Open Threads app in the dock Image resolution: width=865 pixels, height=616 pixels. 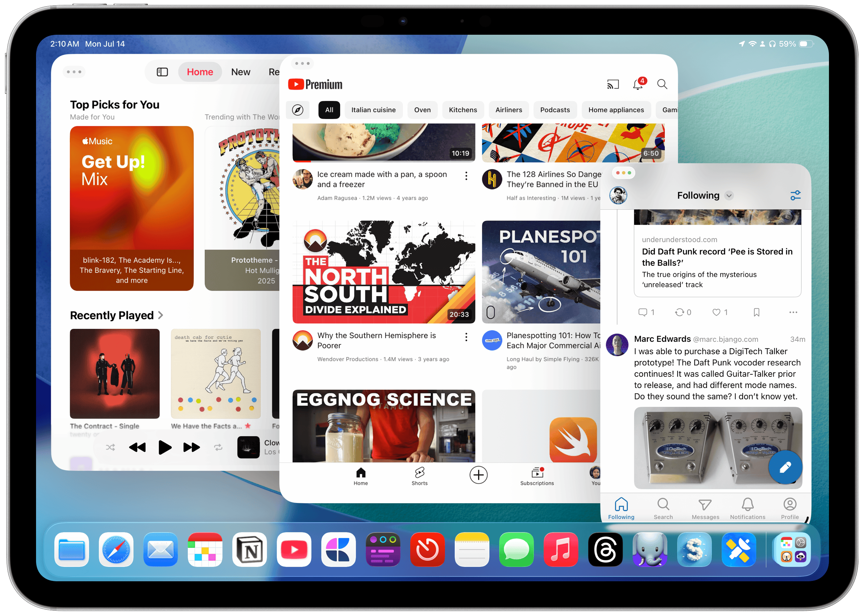point(605,549)
